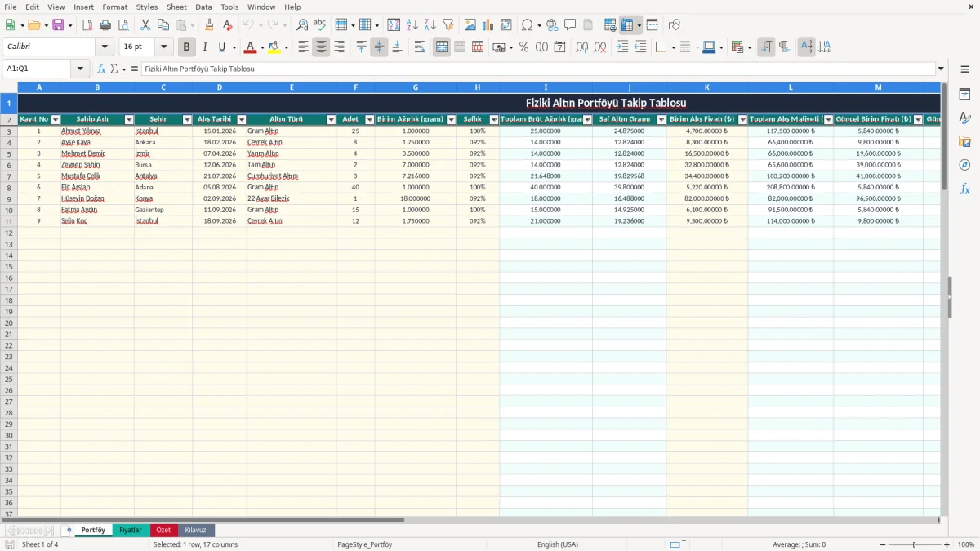Insert a special character (omega icon)
The image size is (980, 551).
(x=528, y=25)
